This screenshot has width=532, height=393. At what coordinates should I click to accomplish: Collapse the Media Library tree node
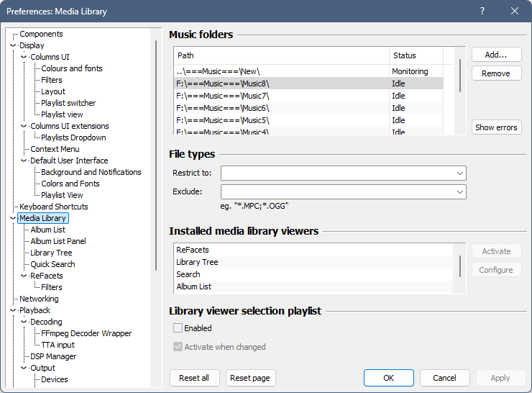(x=13, y=218)
